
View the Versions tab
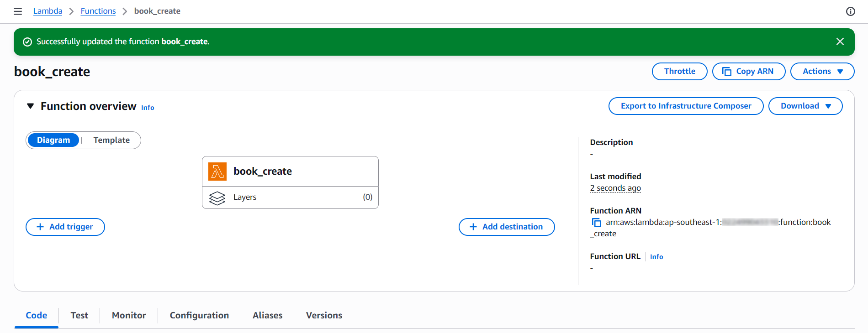pyautogui.click(x=324, y=315)
